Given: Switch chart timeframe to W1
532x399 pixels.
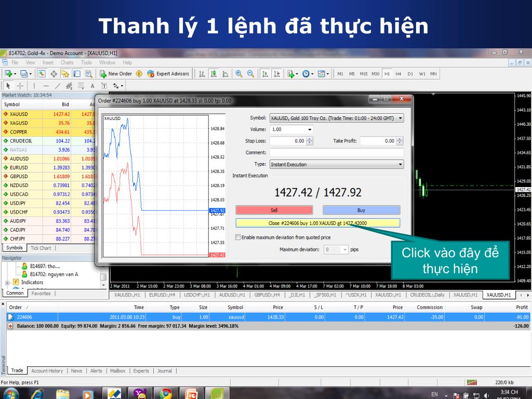Looking at the screenshot, I should 422,74.
